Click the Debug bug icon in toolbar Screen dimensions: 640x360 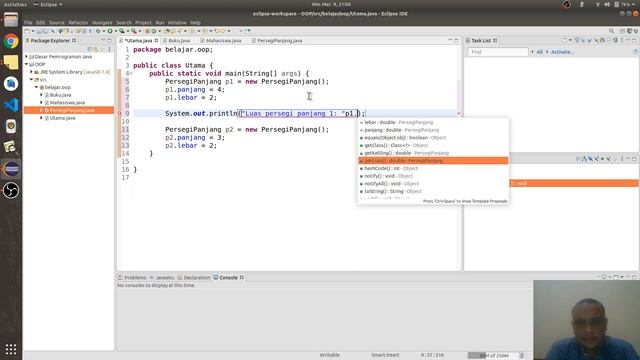(x=98, y=31)
